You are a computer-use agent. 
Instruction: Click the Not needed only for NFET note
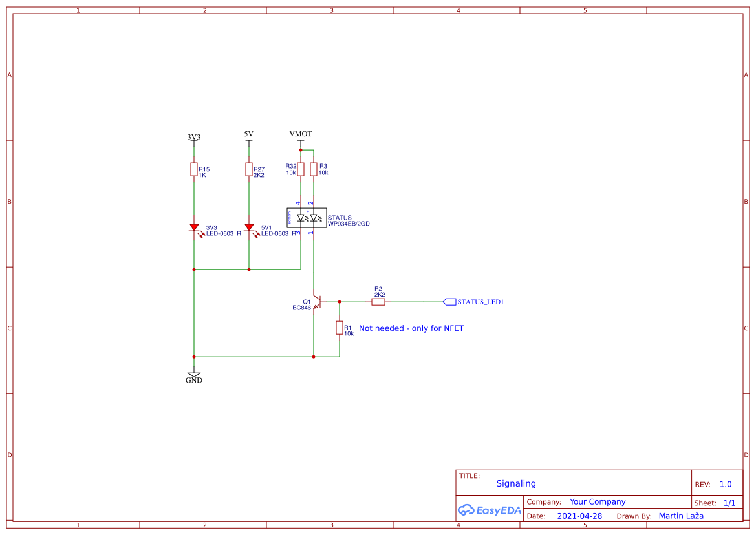(412, 328)
